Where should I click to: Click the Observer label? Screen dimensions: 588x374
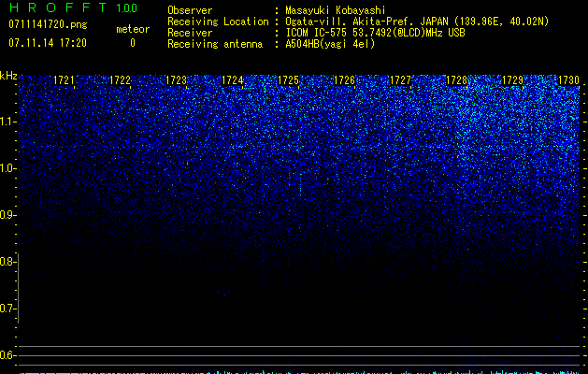point(190,10)
